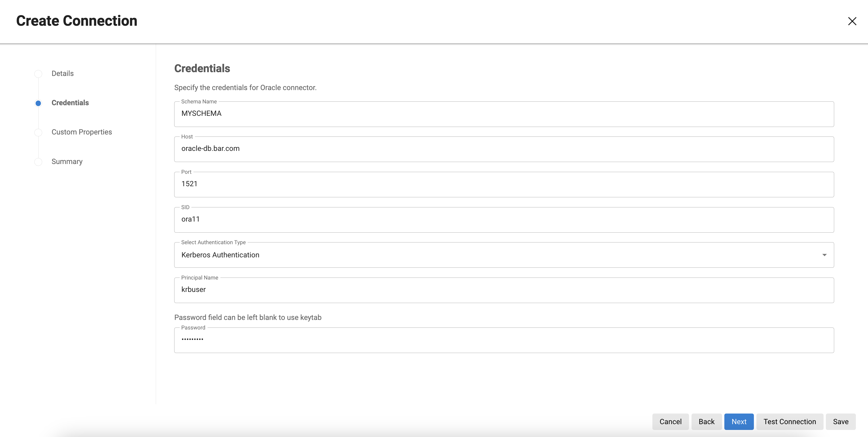
Task: Jump to the Summary step
Action: coord(67,161)
